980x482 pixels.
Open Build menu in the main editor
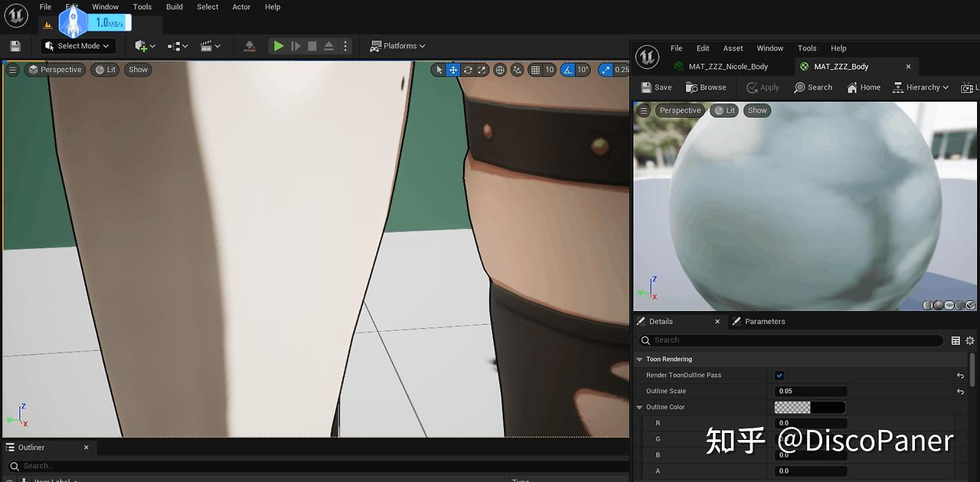pyautogui.click(x=175, y=7)
